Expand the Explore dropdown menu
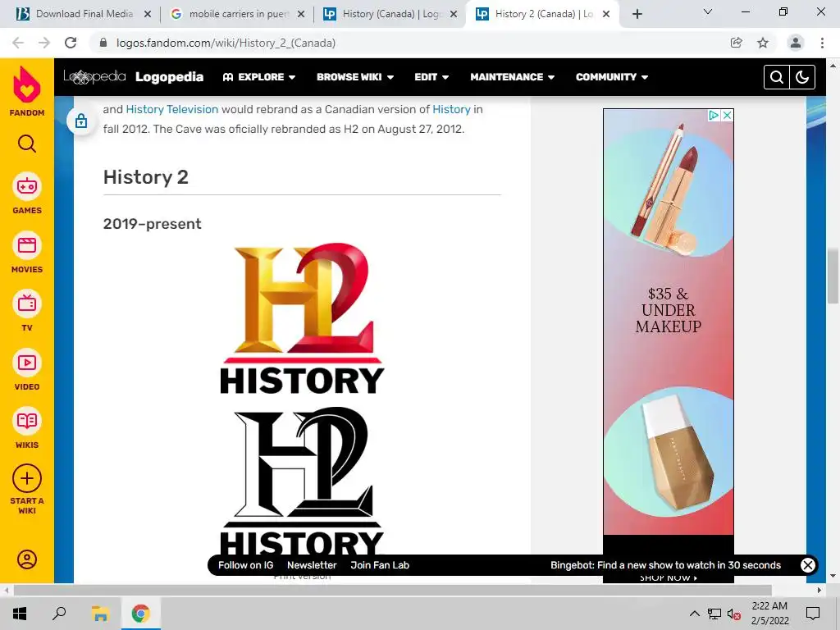The height and width of the screenshot is (630, 840). point(259,77)
